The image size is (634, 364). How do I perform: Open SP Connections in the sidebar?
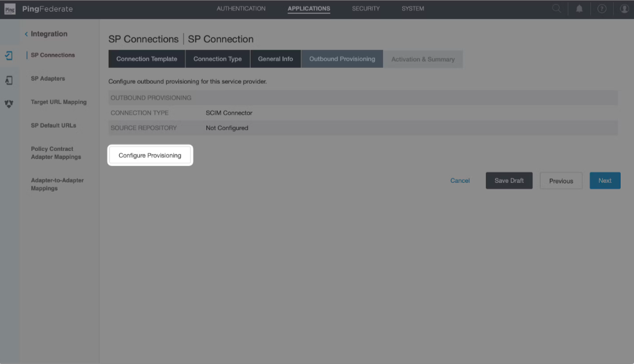click(53, 55)
